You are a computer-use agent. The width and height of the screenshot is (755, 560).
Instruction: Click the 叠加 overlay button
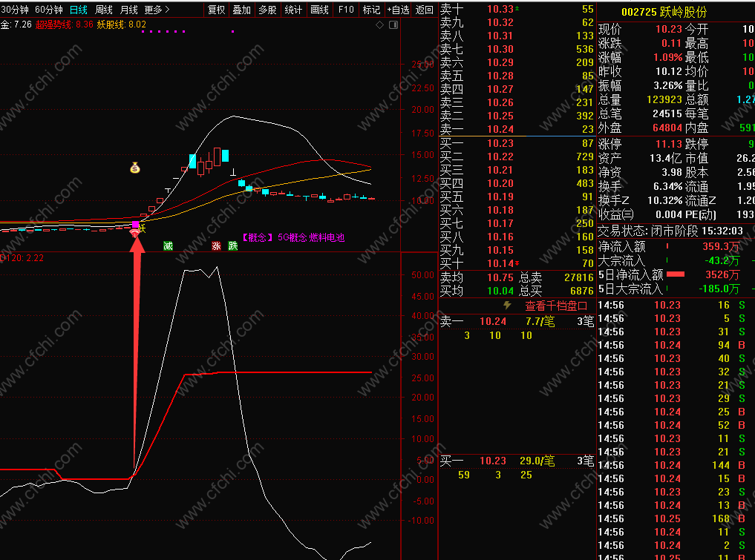coord(242,10)
